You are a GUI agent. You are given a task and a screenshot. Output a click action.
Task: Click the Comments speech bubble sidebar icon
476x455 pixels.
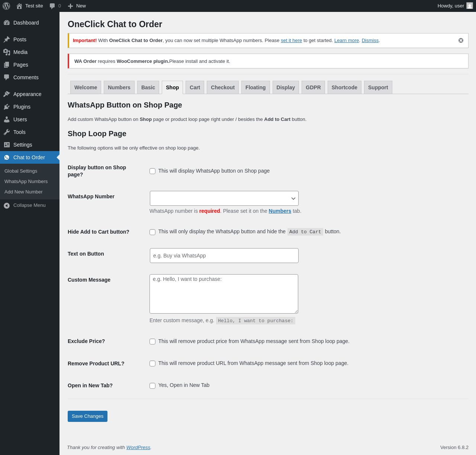tap(7, 77)
